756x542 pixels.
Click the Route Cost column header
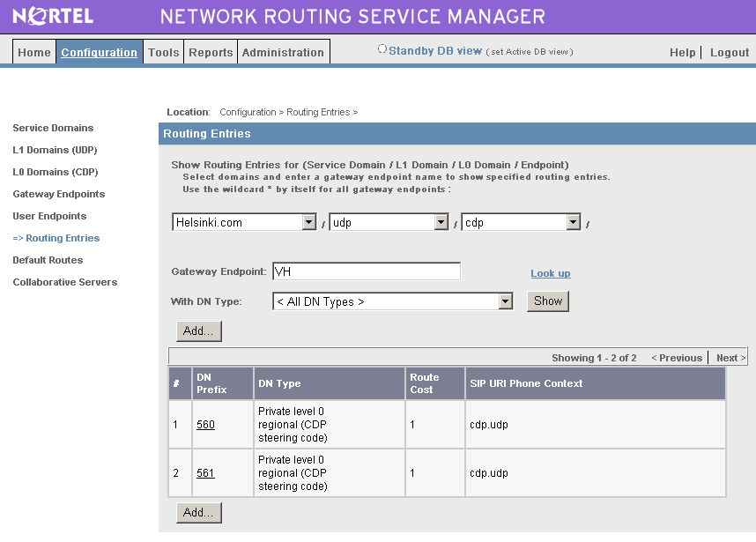[x=435, y=383]
